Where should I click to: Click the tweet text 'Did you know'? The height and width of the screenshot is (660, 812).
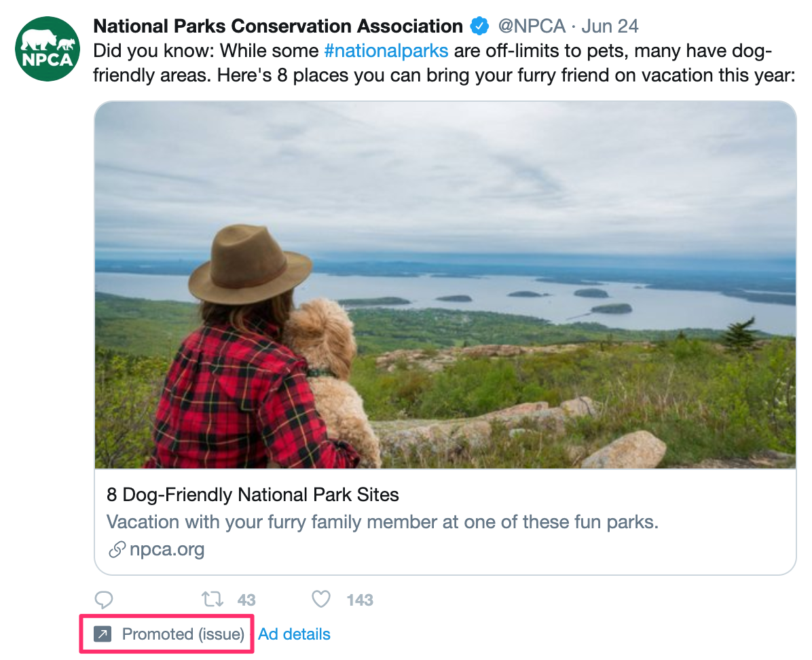pos(143,50)
